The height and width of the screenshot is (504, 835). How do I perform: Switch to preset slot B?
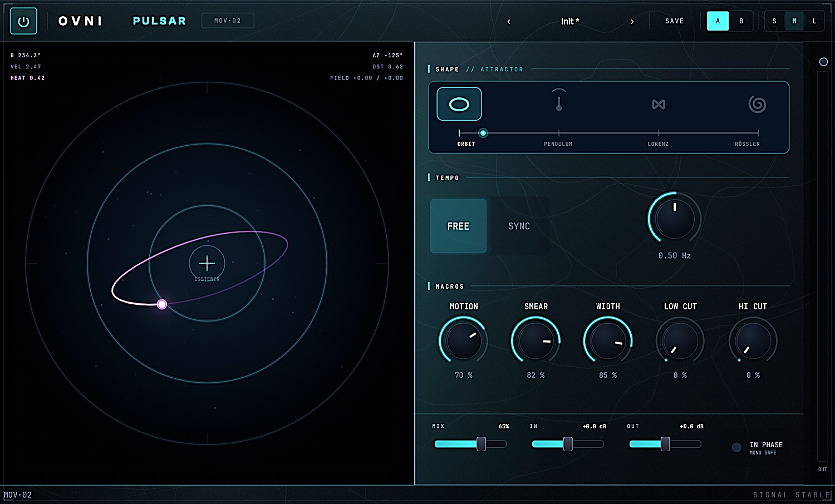741,21
